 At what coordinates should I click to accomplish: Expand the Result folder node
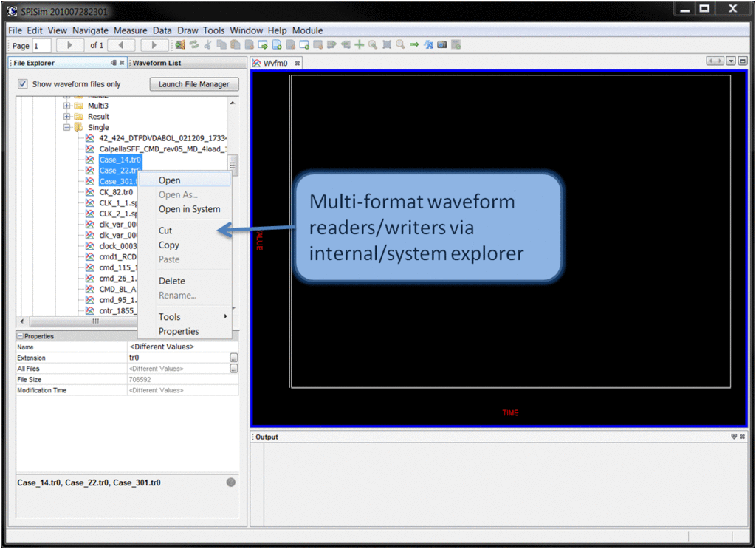67,117
